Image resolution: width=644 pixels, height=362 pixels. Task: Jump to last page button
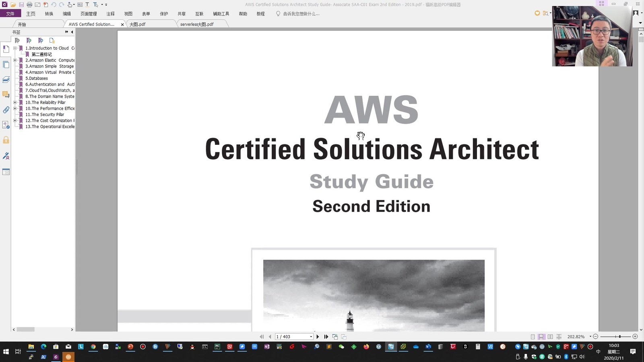(326, 337)
